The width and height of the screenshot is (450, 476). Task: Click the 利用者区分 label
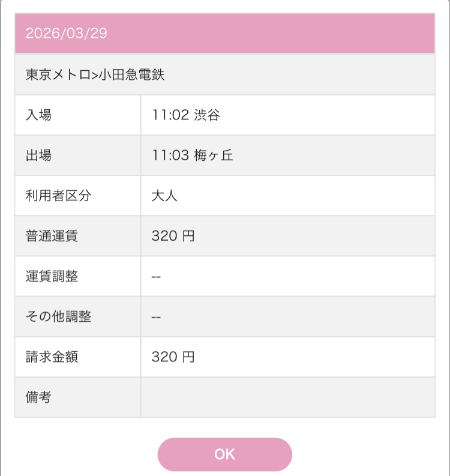point(58,195)
